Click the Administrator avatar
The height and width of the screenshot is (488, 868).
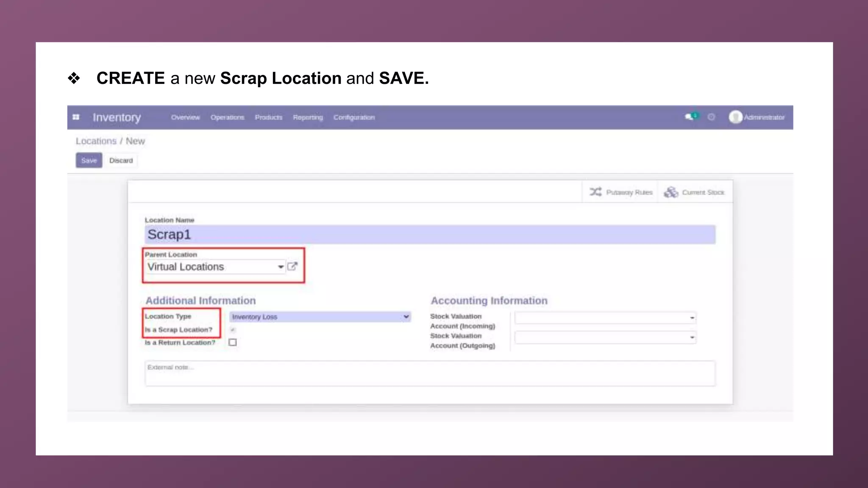pos(735,117)
